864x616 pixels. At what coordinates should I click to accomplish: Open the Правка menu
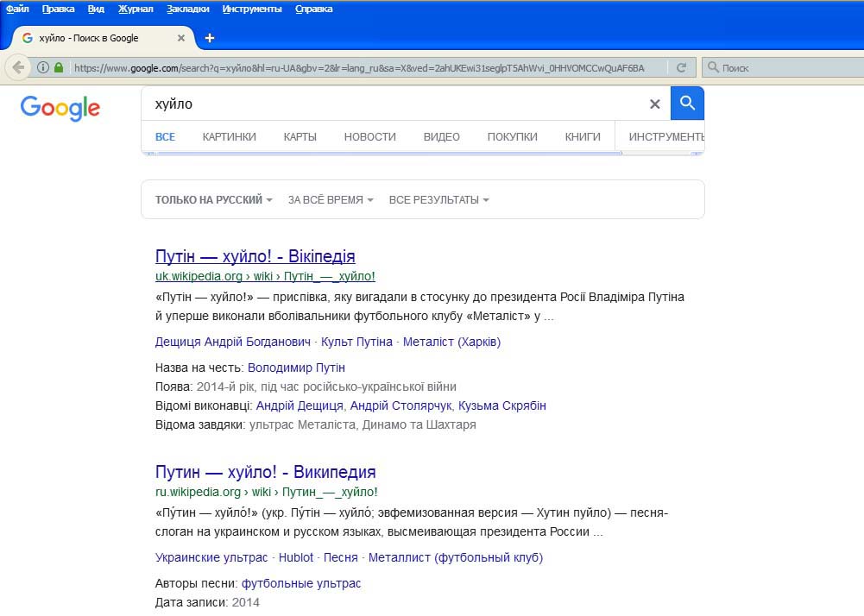pos(58,9)
